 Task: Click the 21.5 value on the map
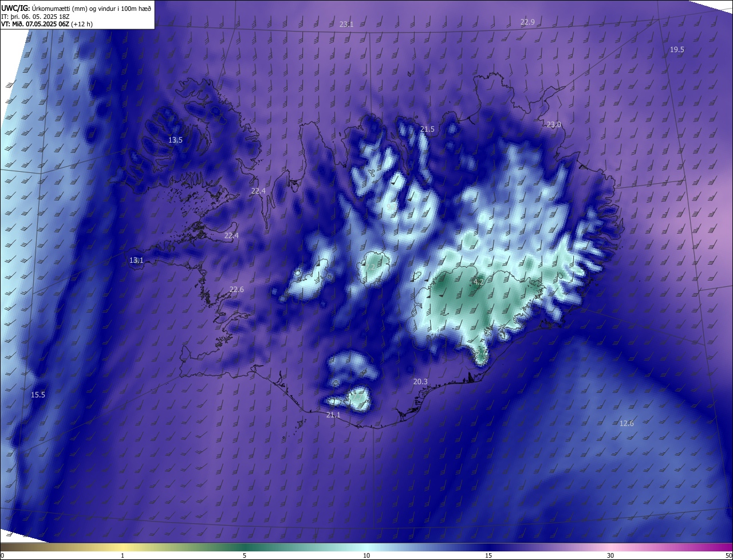(x=427, y=129)
